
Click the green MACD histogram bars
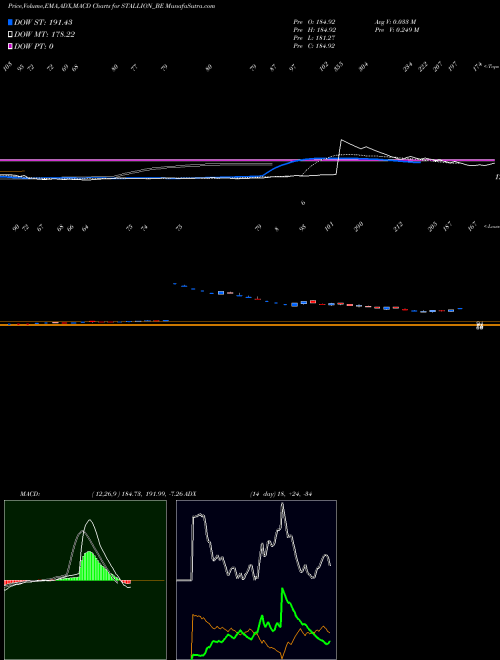[x=88, y=566]
